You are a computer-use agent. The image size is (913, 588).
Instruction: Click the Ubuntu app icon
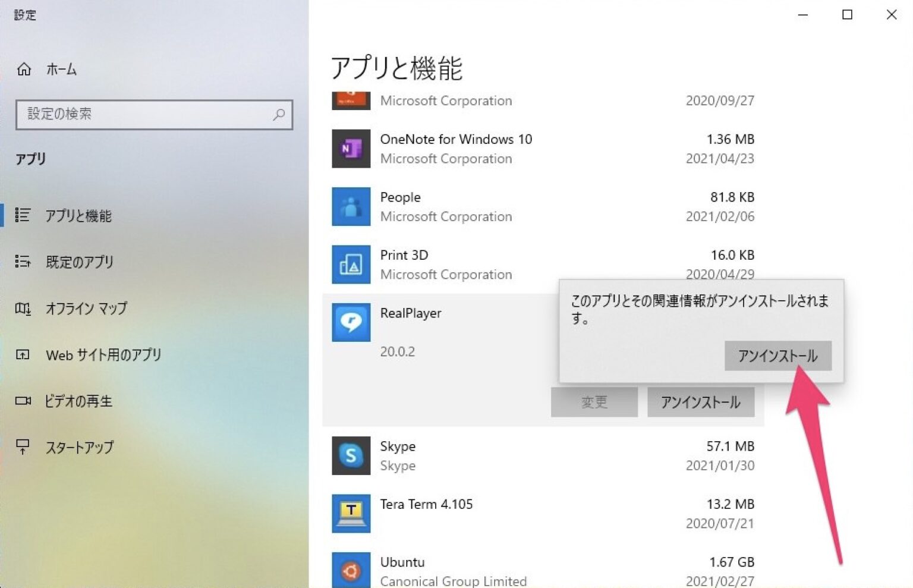pyautogui.click(x=351, y=570)
